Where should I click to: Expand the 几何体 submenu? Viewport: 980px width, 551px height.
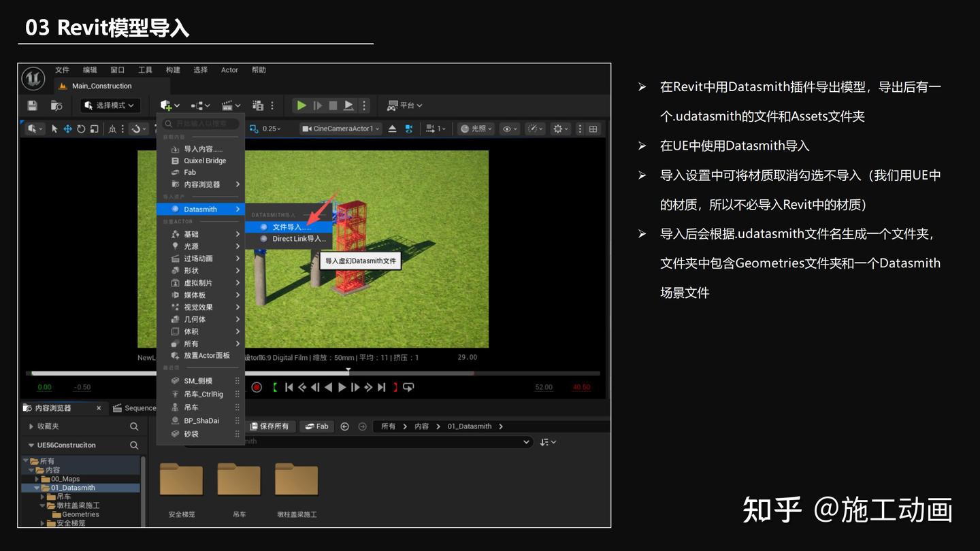pos(200,319)
